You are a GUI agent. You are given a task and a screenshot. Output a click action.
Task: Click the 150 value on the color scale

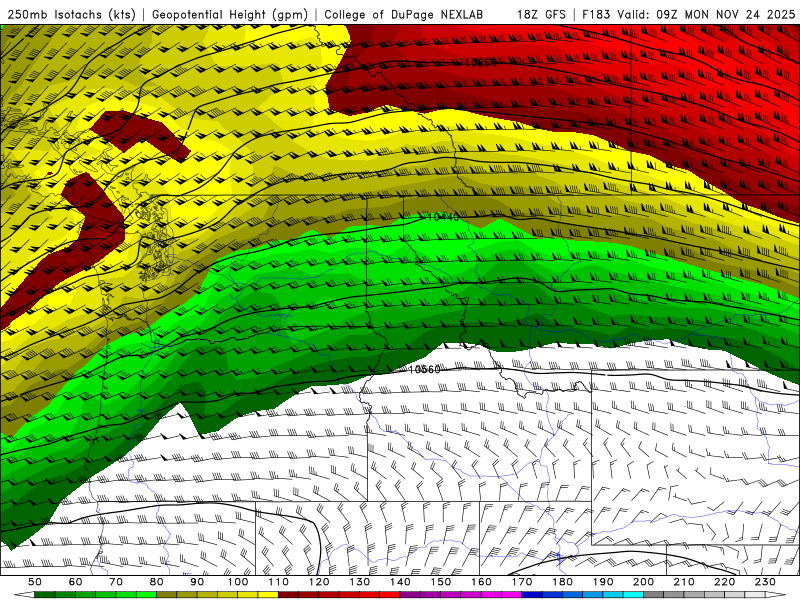(441, 582)
